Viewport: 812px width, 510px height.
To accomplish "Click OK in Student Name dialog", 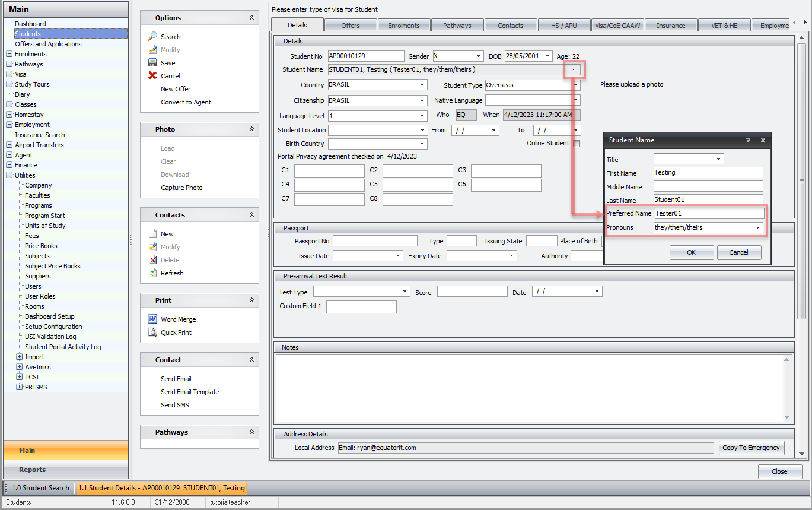I will tap(691, 252).
